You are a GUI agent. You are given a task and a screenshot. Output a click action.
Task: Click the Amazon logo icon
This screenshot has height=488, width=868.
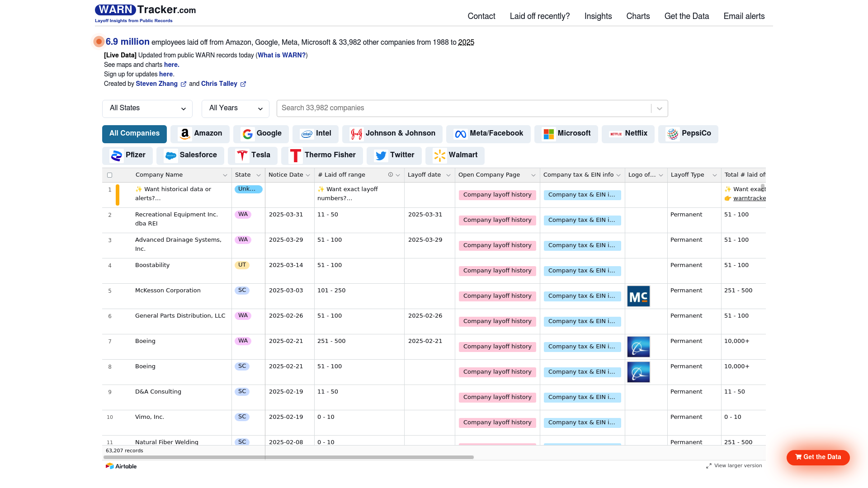[x=184, y=134]
